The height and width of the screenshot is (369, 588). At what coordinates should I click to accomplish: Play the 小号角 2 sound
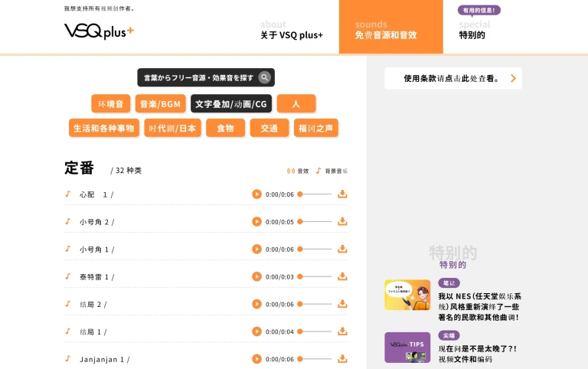[x=256, y=221]
